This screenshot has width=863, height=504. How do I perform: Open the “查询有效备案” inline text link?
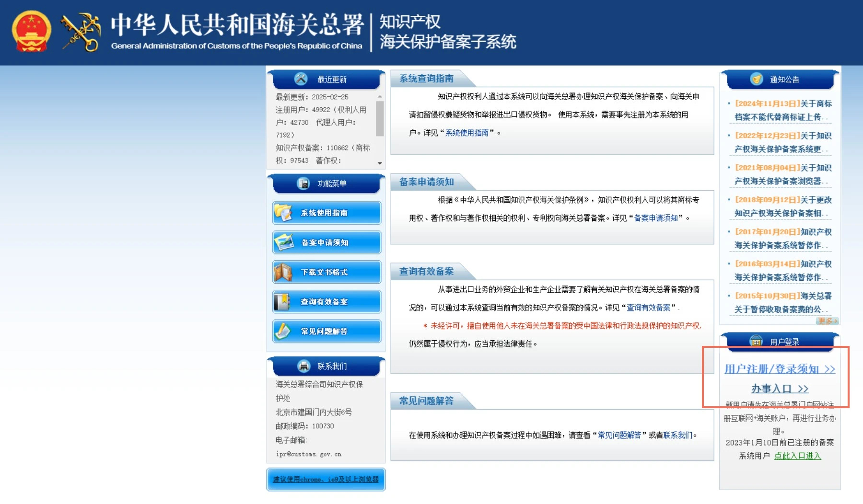coord(649,308)
